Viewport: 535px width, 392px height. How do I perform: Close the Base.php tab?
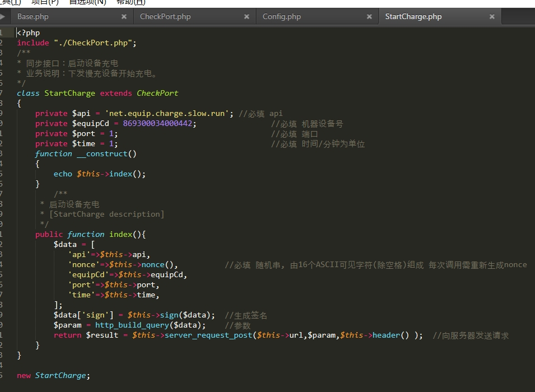pyautogui.click(x=124, y=17)
